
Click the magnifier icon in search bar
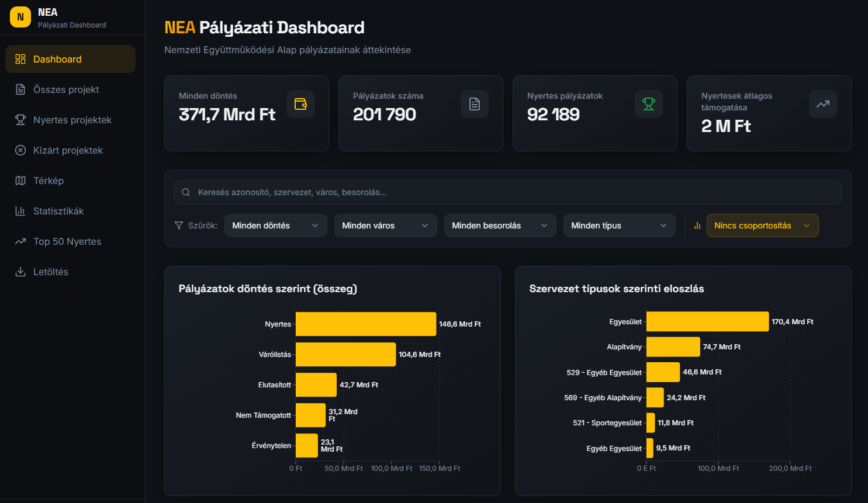click(x=186, y=192)
